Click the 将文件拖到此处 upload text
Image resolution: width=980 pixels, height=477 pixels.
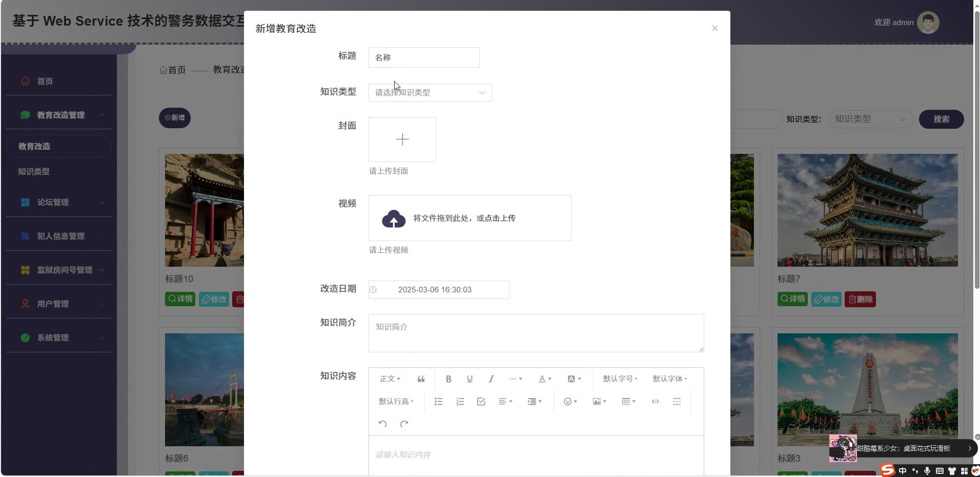pyautogui.click(x=464, y=218)
